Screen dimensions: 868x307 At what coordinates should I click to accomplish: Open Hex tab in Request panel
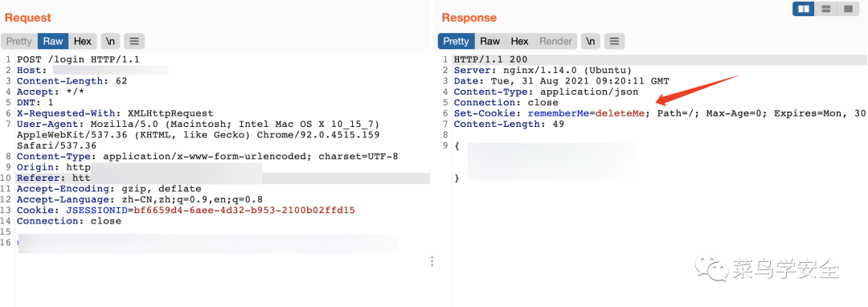tap(83, 41)
